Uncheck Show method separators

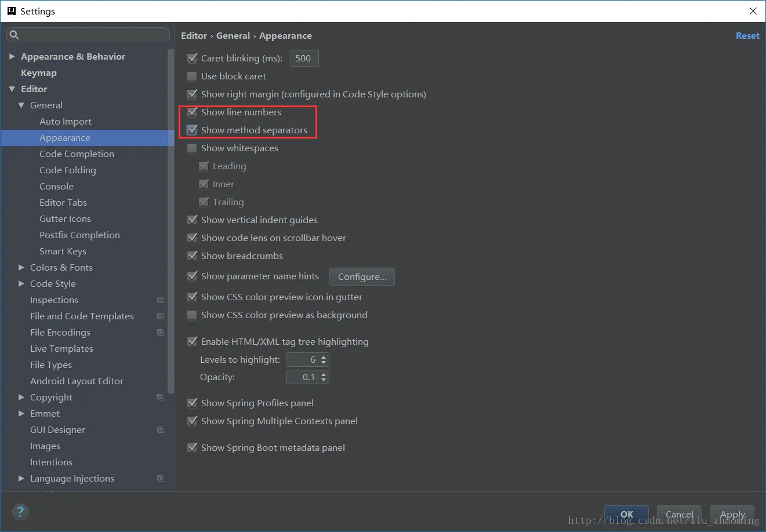pos(193,130)
